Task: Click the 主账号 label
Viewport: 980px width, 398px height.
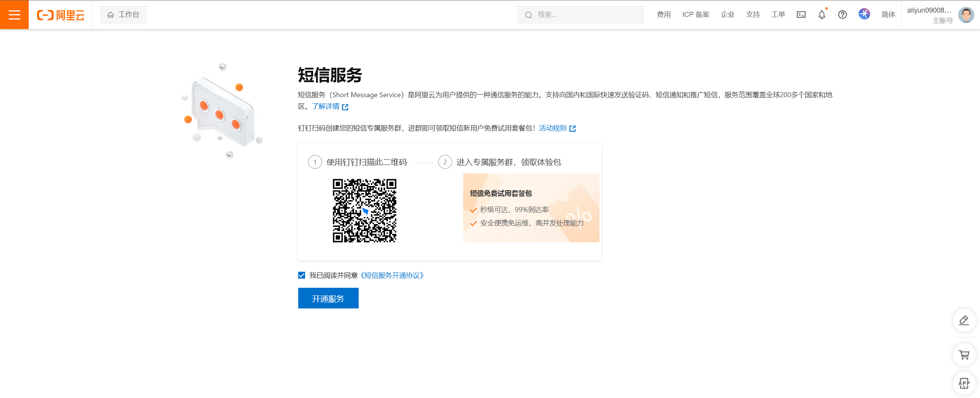Action: point(942,21)
